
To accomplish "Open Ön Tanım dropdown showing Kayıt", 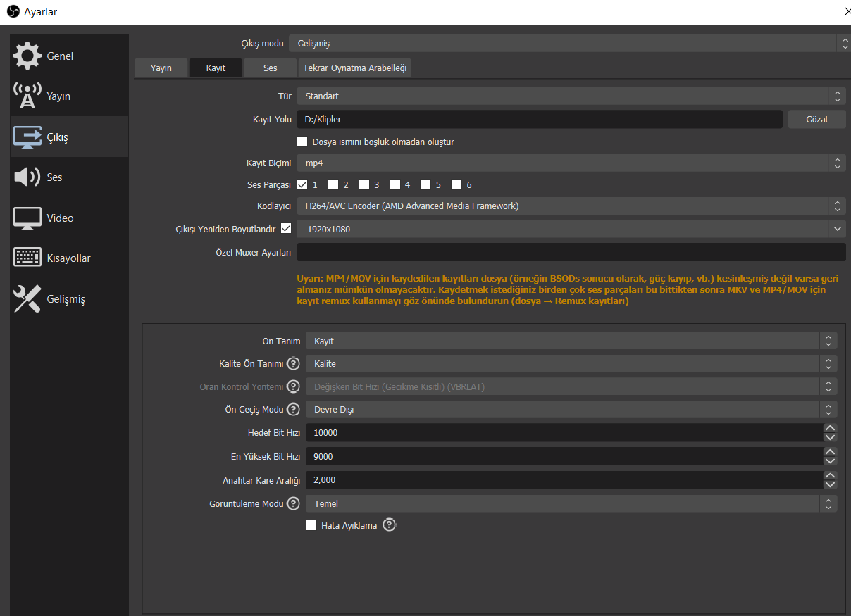I will 571,341.
